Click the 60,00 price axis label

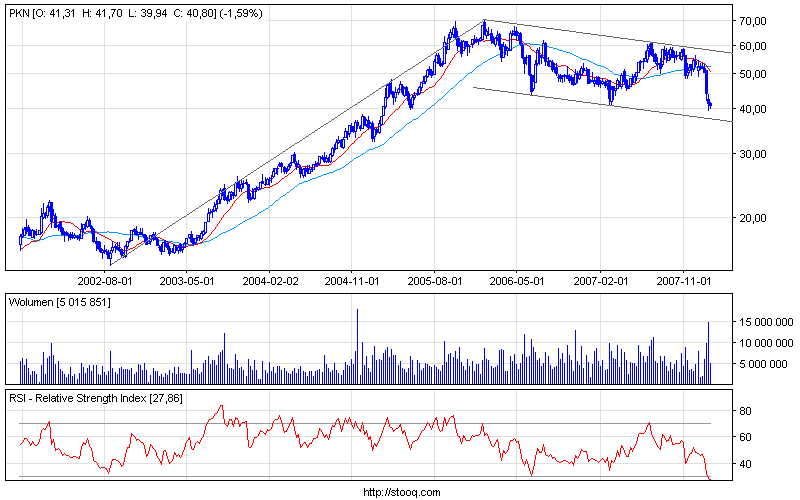[753, 46]
